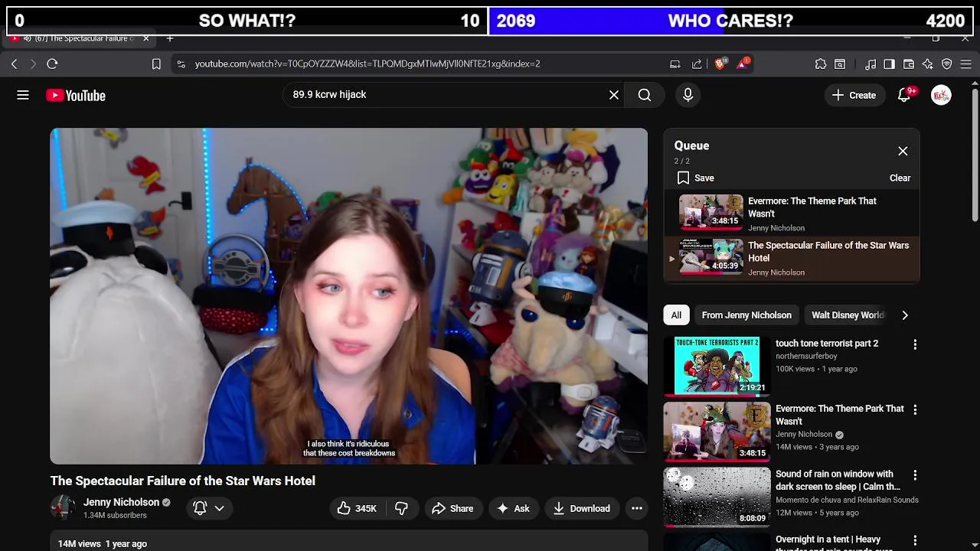This screenshot has height=551, width=980.
Task: Open recommended Evermore title link
Action: [x=839, y=415]
